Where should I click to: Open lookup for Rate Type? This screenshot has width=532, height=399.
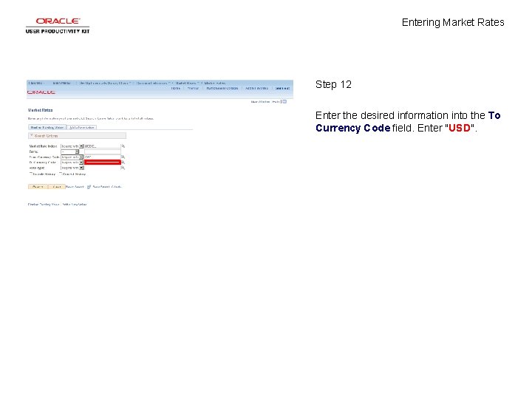(123, 168)
